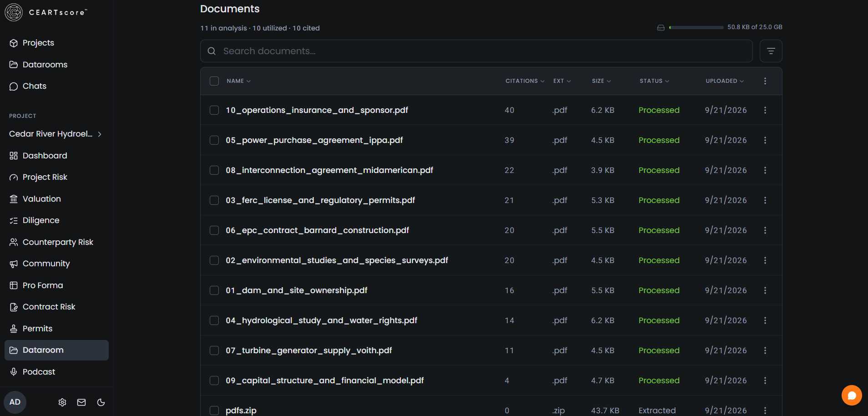Viewport: 868px width, 416px height.
Task: Open row menu for 06_epc_contract_barnard_construction.pdf
Action: (765, 230)
